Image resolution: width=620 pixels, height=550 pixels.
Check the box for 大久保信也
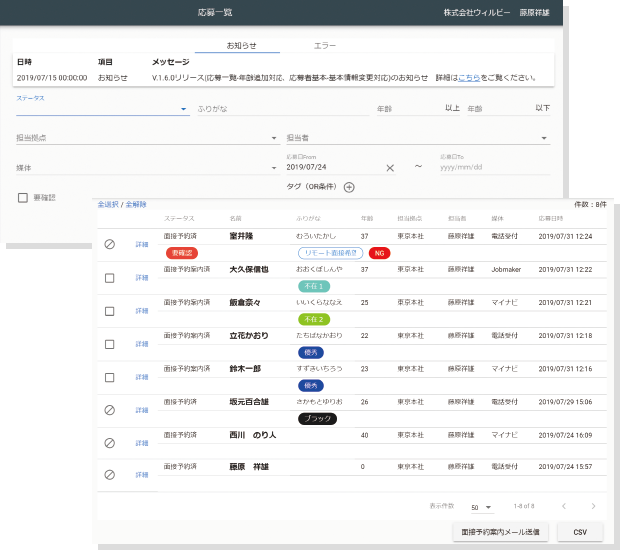pos(110,278)
